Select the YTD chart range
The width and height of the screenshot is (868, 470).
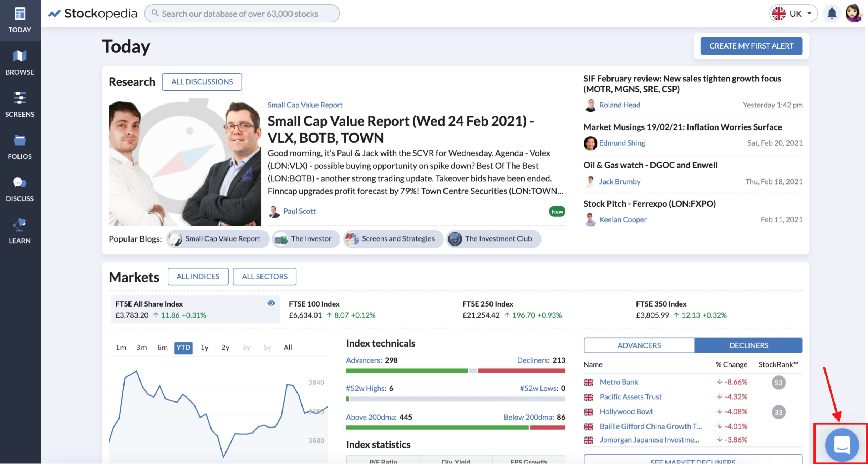[183, 348]
